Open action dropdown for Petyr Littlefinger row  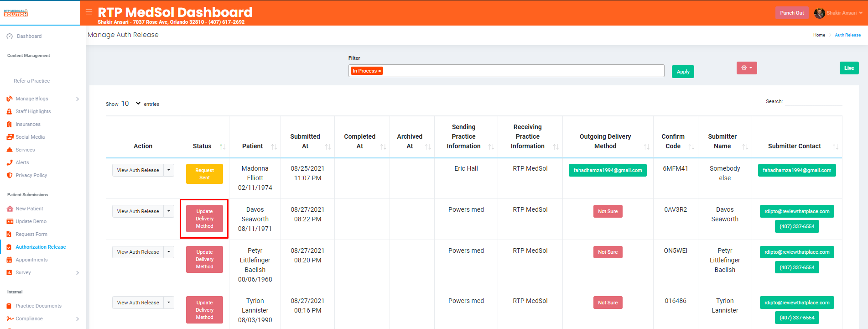click(x=169, y=252)
